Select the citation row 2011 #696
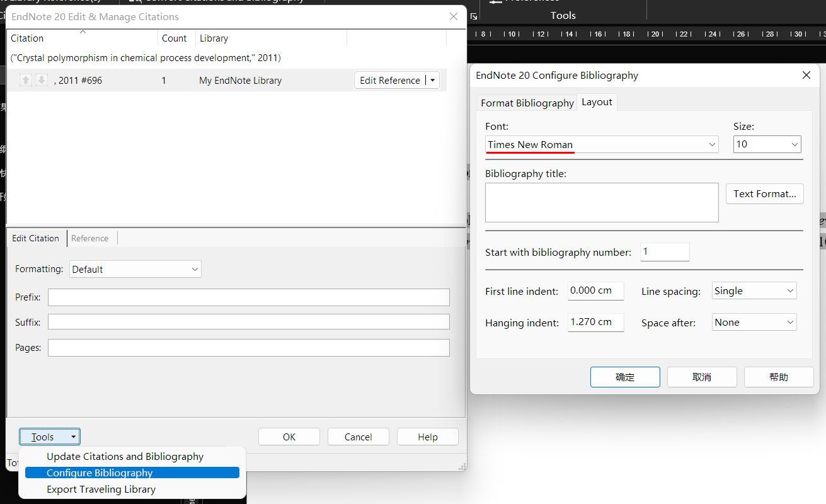This screenshot has width=826, height=504. point(227,80)
